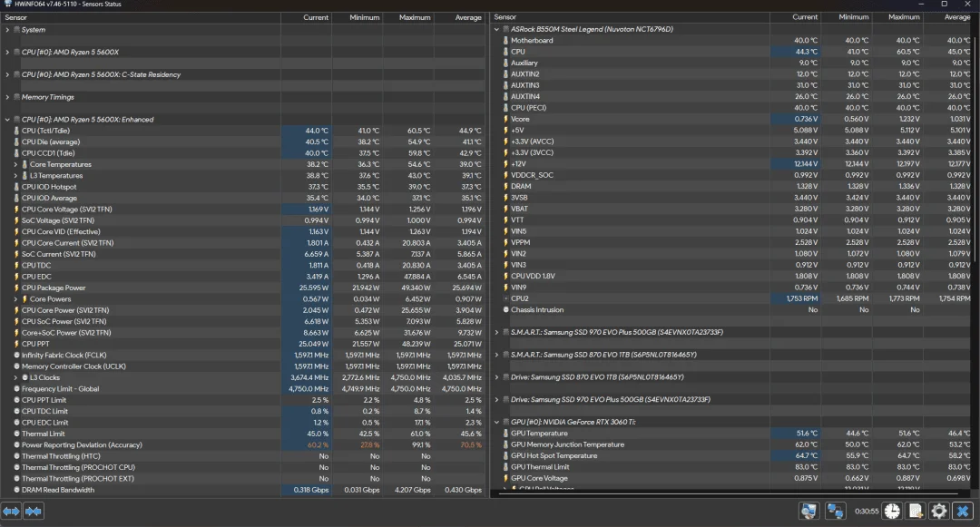The height and width of the screenshot is (527, 980).
Task: Click the icon beside Chassis Intrusion
Action: pyautogui.click(x=506, y=309)
